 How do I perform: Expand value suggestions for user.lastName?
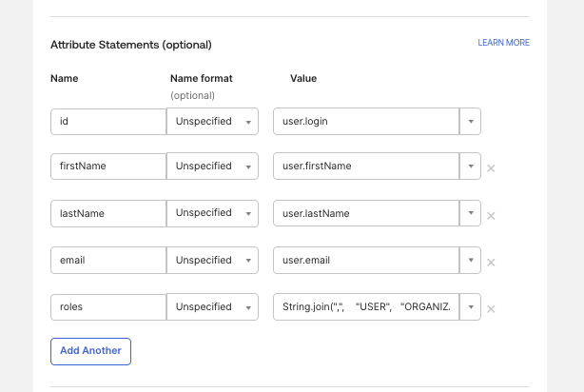point(471,213)
